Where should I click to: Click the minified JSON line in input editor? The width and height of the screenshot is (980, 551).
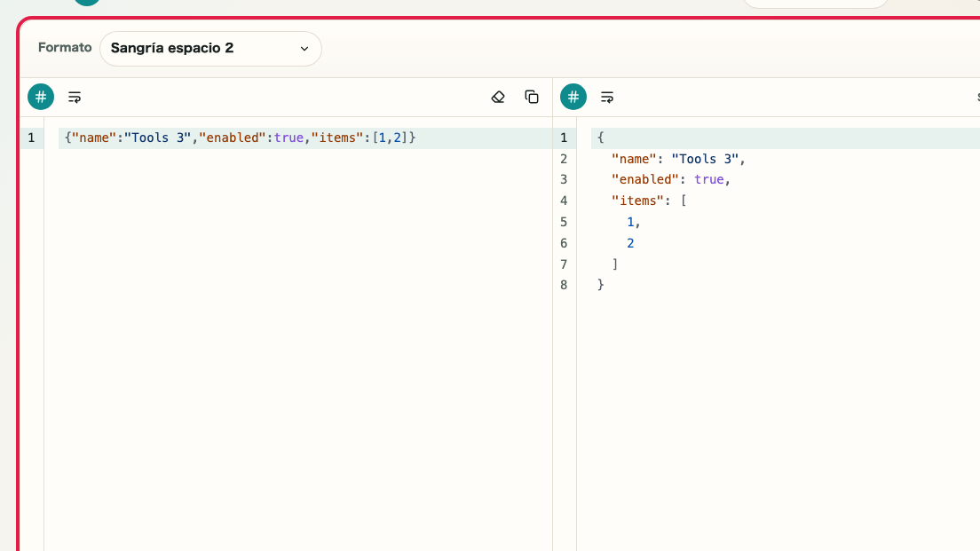[x=240, y=138]
